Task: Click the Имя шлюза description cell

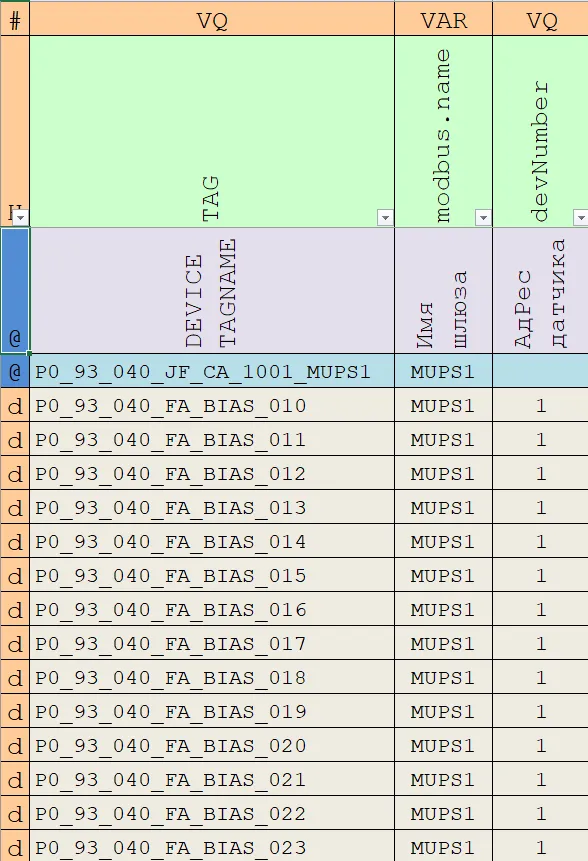Action: pos(444,291)
